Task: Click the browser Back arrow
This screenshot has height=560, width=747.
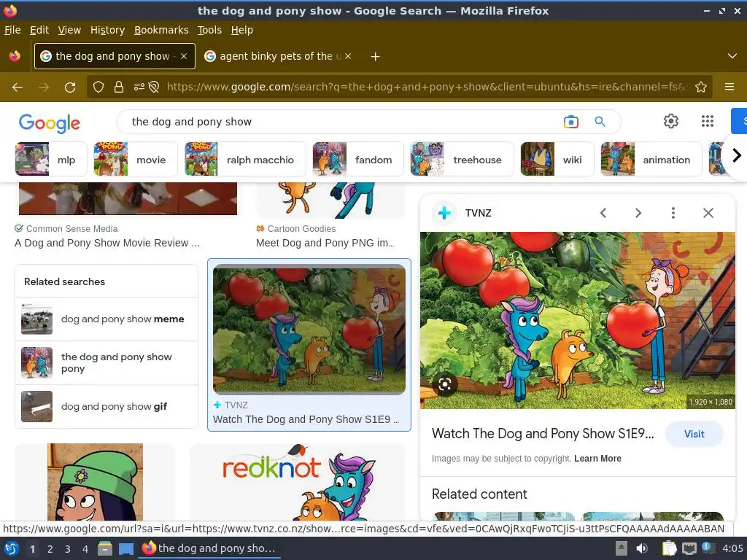Action: pyautogui.click(x=18, y=87)
